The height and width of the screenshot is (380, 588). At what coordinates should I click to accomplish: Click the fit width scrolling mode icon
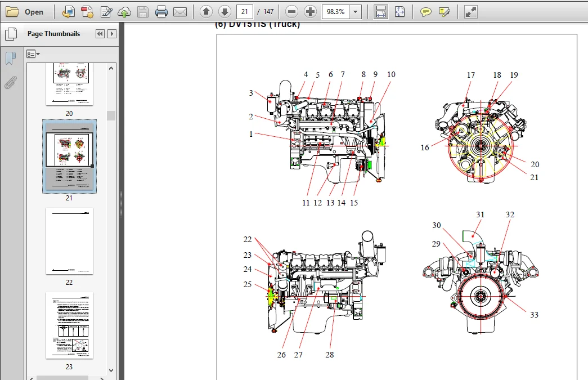[x=380, y=12]
